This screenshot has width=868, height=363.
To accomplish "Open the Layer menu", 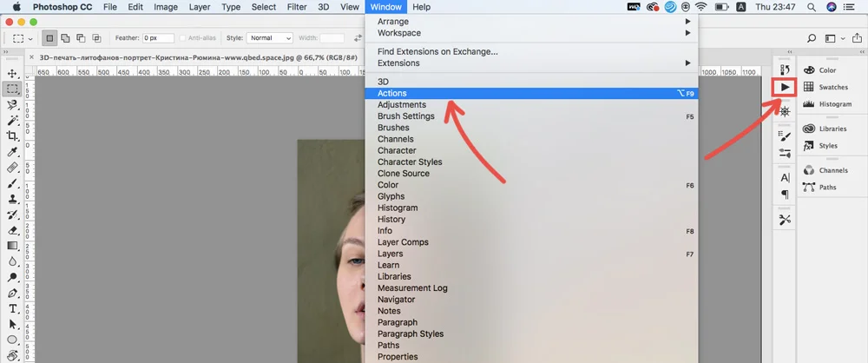I will (x=200, y=7).
